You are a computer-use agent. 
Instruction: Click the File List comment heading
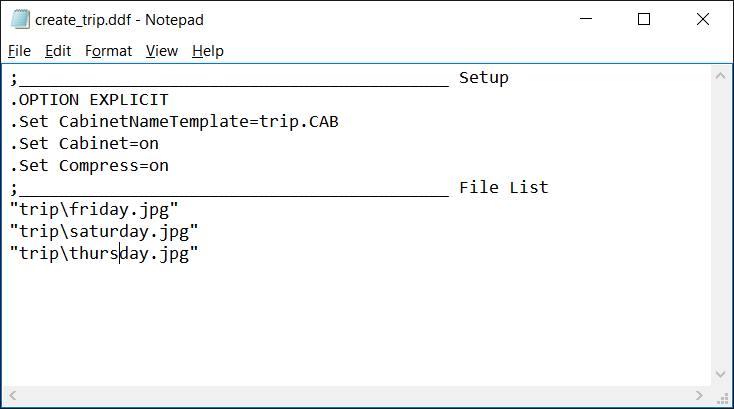coord(503,188)
